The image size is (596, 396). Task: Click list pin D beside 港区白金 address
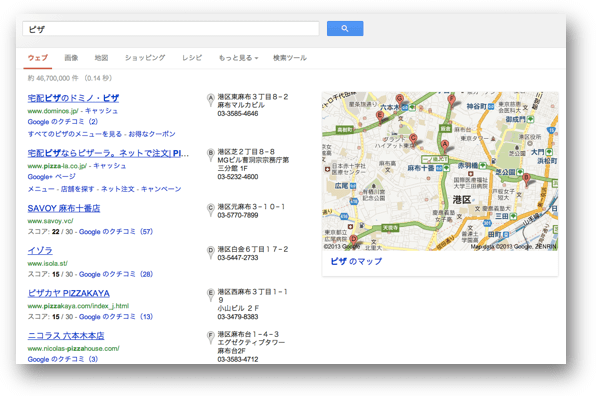pos(211,252)
